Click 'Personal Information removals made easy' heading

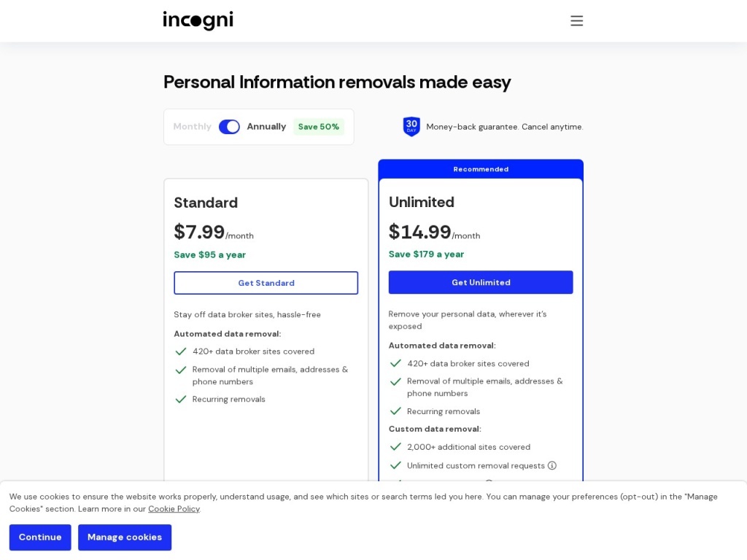[x=337, y=82]
